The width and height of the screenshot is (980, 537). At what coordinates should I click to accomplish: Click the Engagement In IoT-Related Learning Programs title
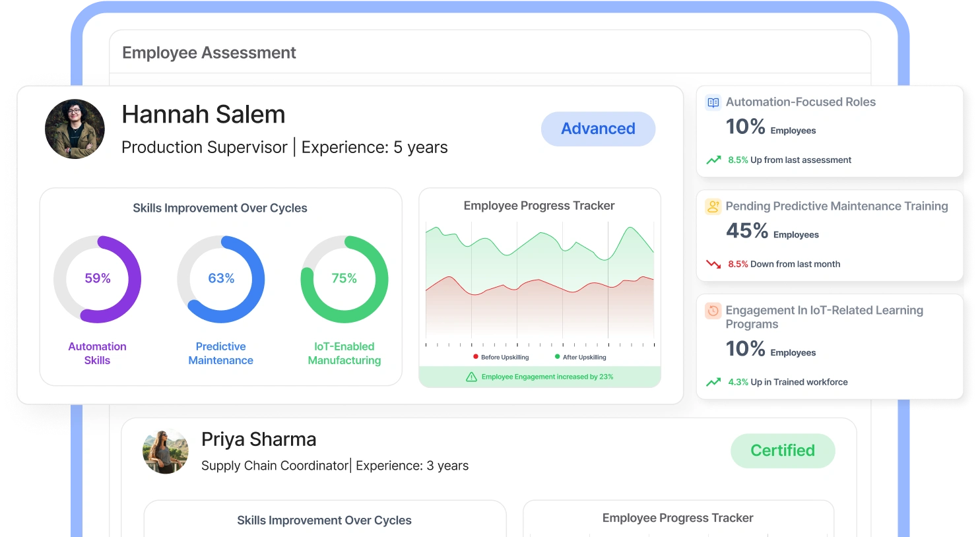tap(824, 317)
